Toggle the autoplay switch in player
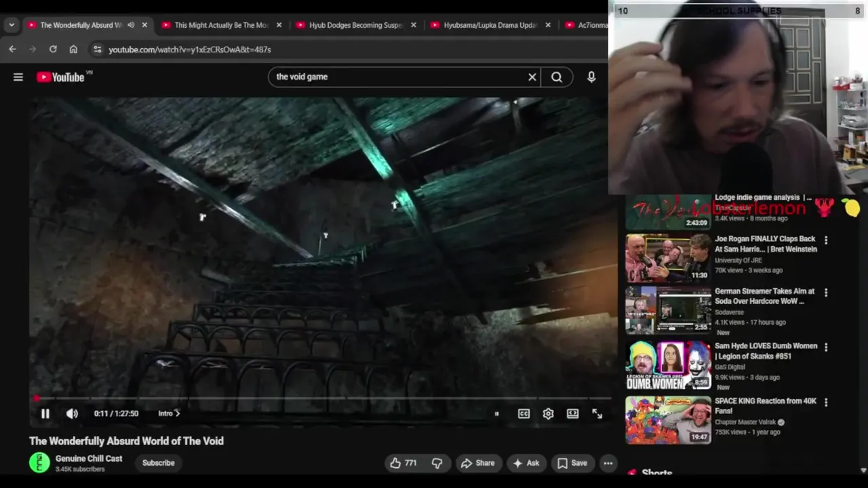 coord(496,413)
